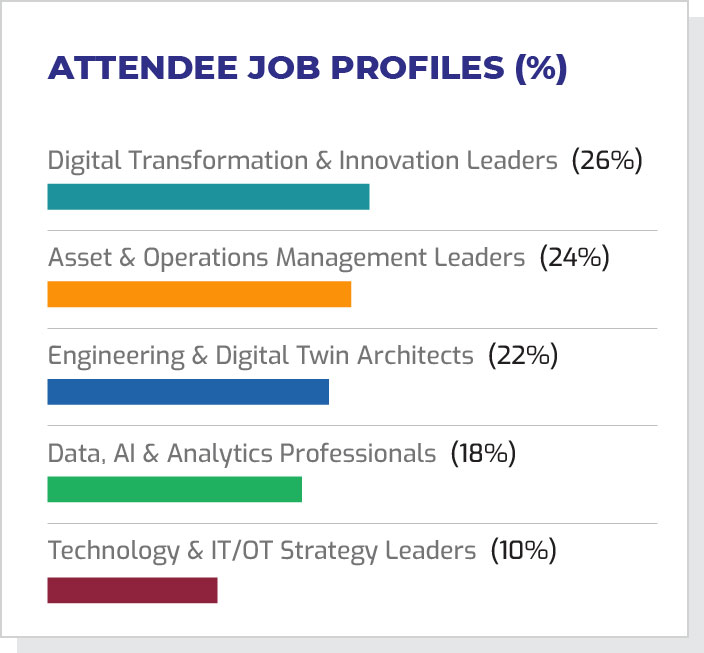Viewport: 704px width, 653px height.
Task: Click the 10% value text
Action: point(523,551)
